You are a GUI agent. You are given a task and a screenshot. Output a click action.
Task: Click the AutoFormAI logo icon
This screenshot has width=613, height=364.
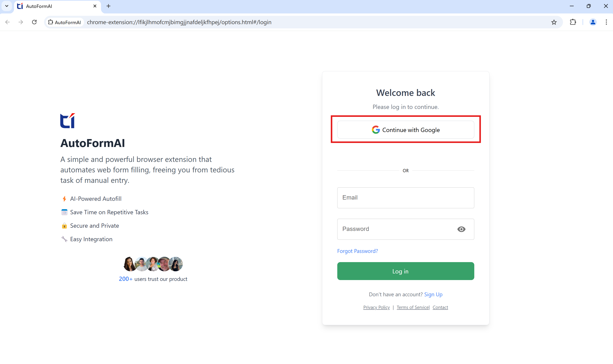coord(68,121)
